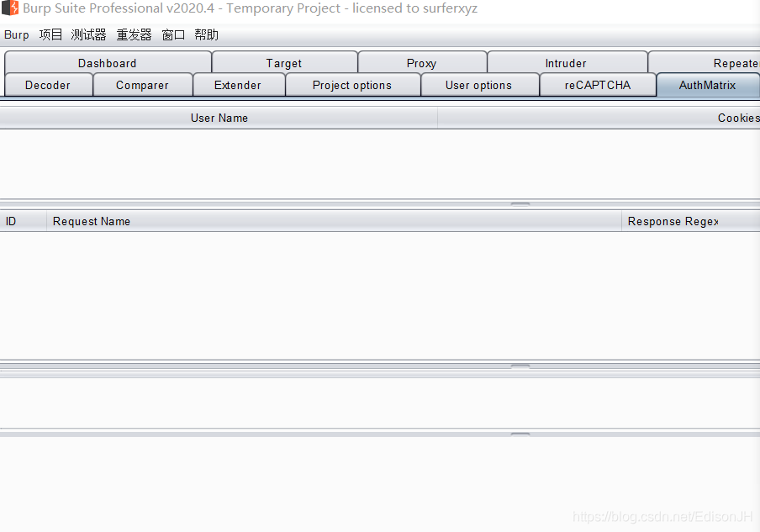Image resolution: width=760 pixels, height=532 pixels.
Task: Open the 测试器 menu
Action: pyautogui.click(x=87, y=34)
